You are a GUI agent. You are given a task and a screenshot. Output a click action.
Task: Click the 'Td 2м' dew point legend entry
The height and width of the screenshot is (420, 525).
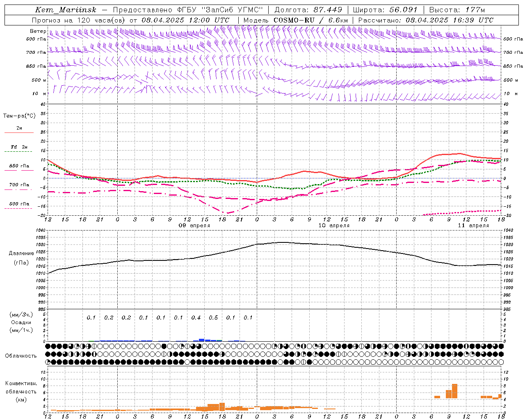point(19,147)
